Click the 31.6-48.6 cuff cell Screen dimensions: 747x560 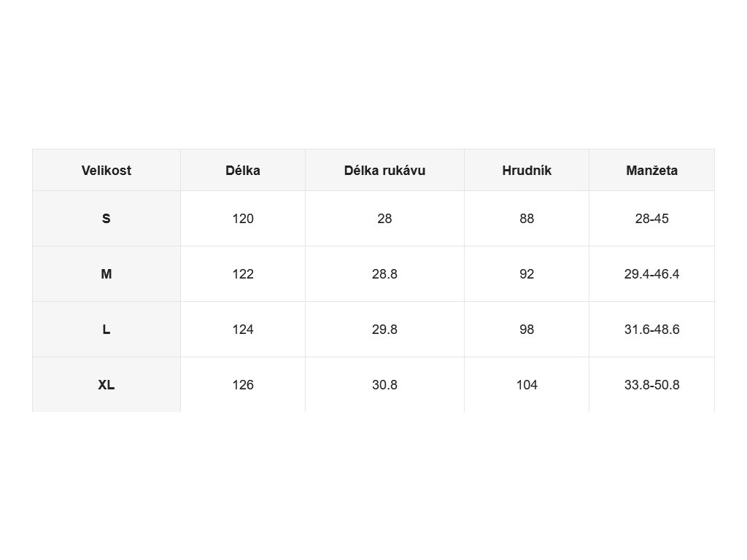(x=651, y=330)
